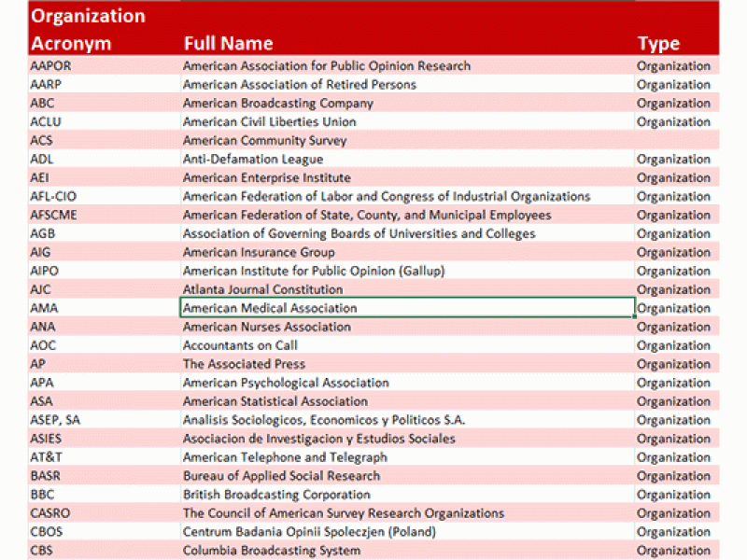
Task: Click the AAPOR acronym cell
Action: pyautogui.click(x=104, y=65)
